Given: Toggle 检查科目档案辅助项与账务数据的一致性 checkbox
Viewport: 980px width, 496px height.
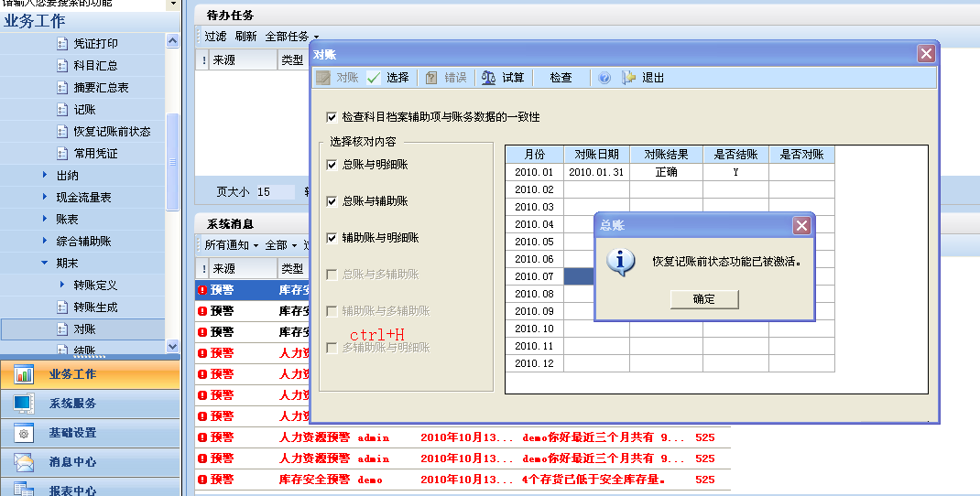Looking at the screenshot, I should click(x=332, y=117).
